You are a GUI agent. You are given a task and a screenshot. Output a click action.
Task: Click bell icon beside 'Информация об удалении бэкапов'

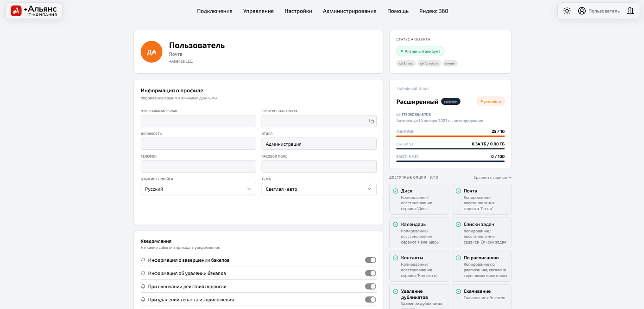click(143, 273)
